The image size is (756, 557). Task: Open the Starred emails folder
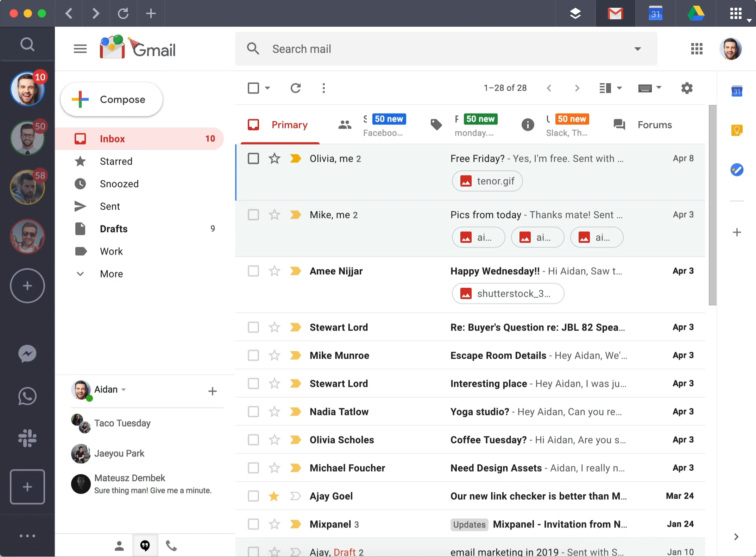tap(116, 161)
